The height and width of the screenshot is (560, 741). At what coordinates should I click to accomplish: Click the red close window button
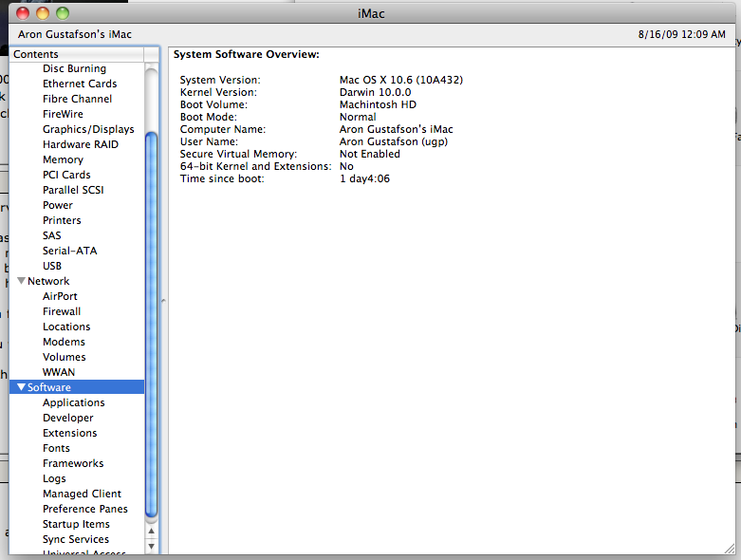(23, 13)
